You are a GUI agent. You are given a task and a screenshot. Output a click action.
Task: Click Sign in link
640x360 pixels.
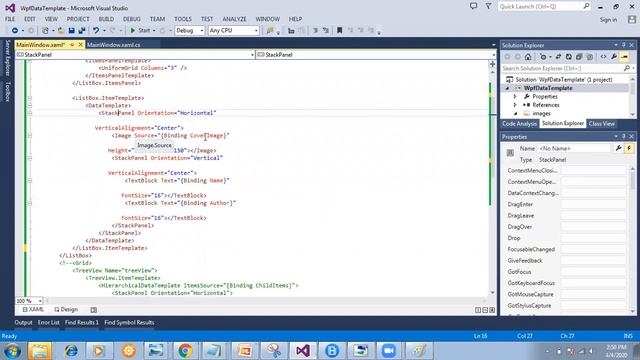pyautogui.click(x=608, y=20)
